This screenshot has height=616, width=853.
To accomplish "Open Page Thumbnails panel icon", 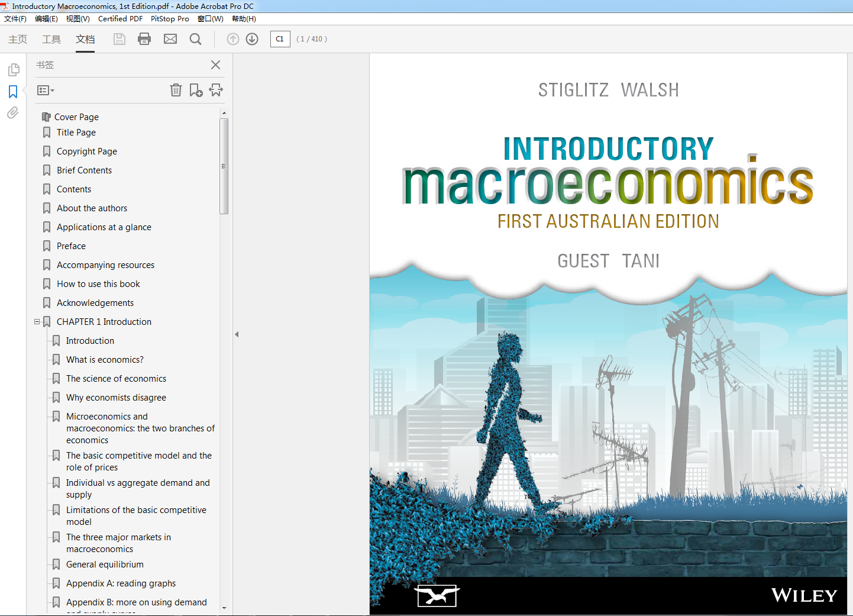I will click(x=14, y=70).
